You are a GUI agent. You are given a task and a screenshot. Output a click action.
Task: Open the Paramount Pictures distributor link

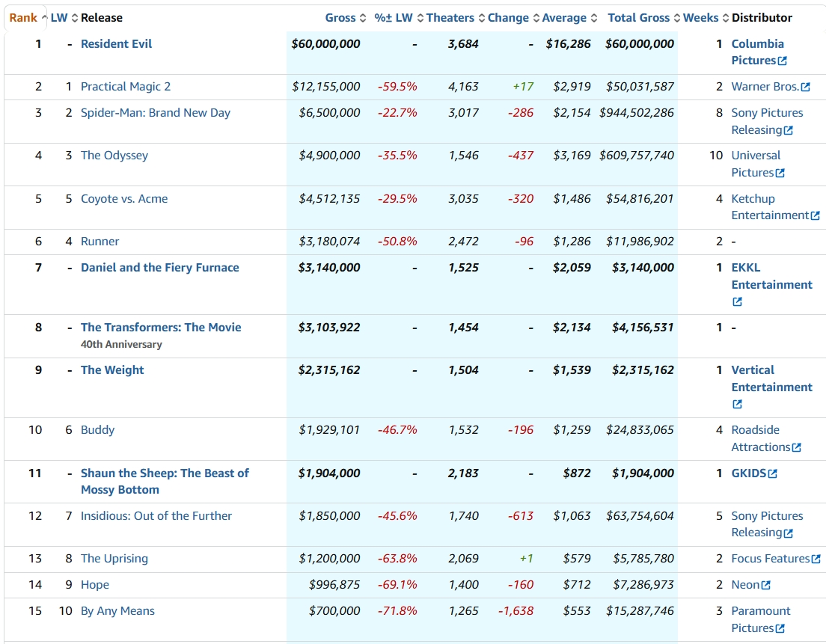click(x=760, y=619)
